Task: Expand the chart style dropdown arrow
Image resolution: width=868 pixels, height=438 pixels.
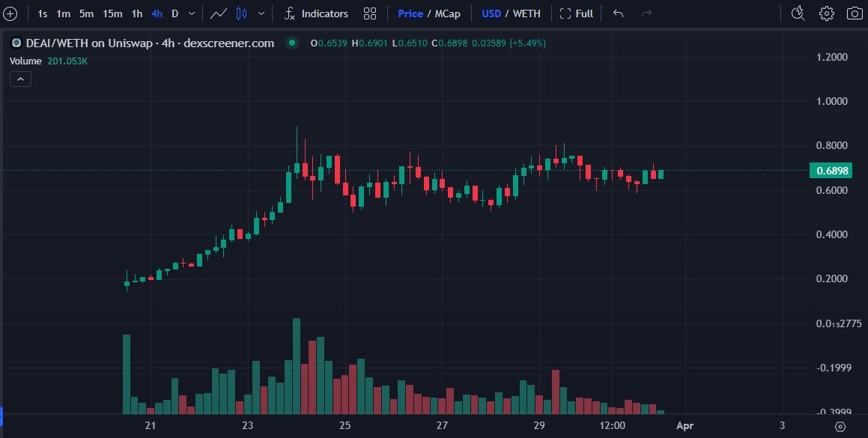Action: [x=261, y=13]
